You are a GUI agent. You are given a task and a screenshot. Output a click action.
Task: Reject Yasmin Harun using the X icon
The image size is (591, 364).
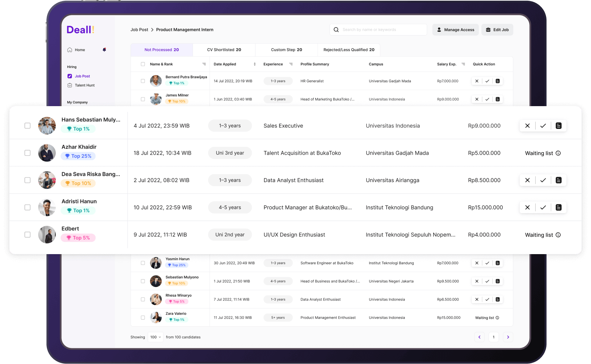pyautogui.click(x=477, y=263)
